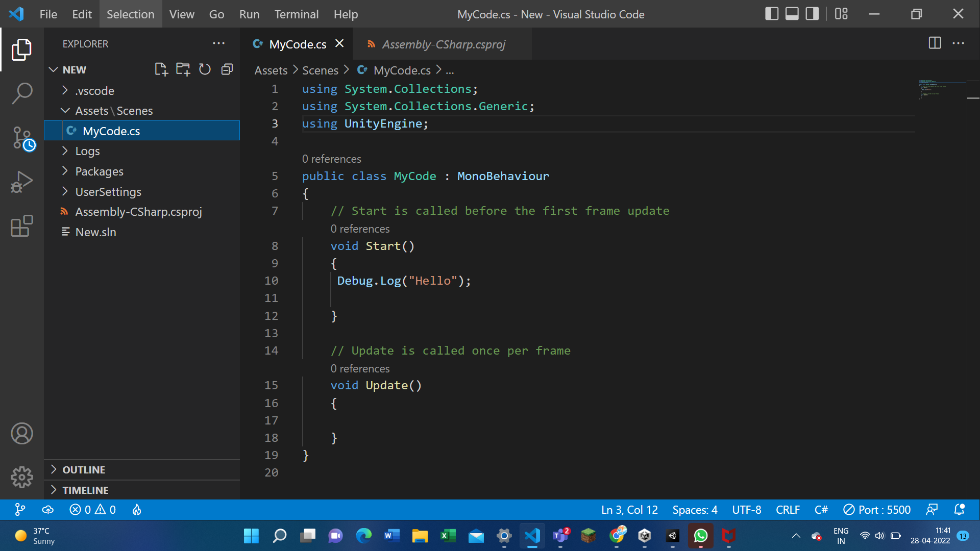The image size is (980, 551).
Task: Create a new folder in the NEW project
Action: [183, 69]
